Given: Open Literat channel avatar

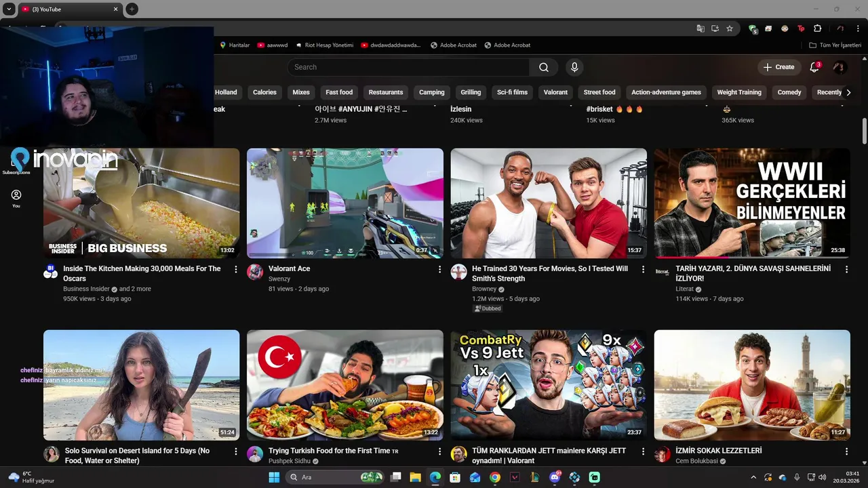Looking at the screenshot, I should (662, 272).
